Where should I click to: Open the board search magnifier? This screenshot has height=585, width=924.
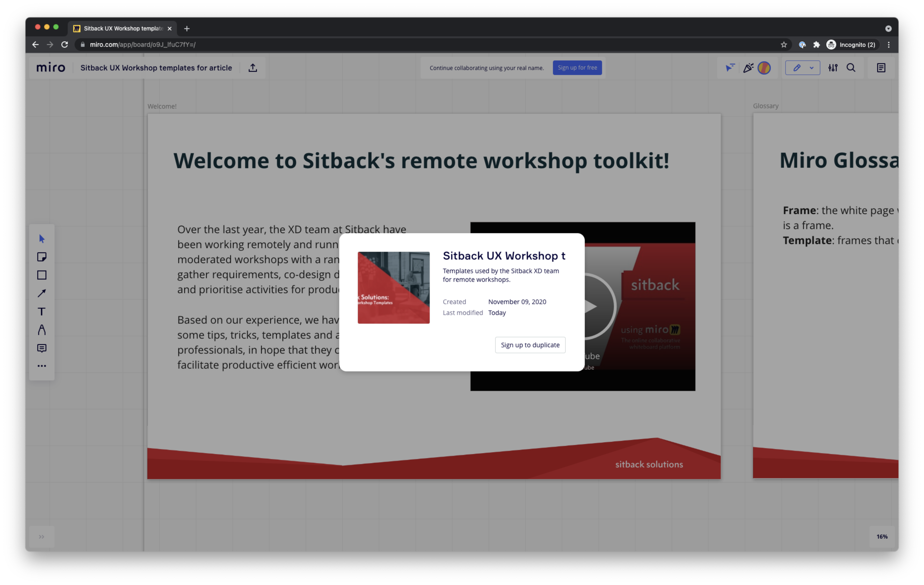click(851, 68)
